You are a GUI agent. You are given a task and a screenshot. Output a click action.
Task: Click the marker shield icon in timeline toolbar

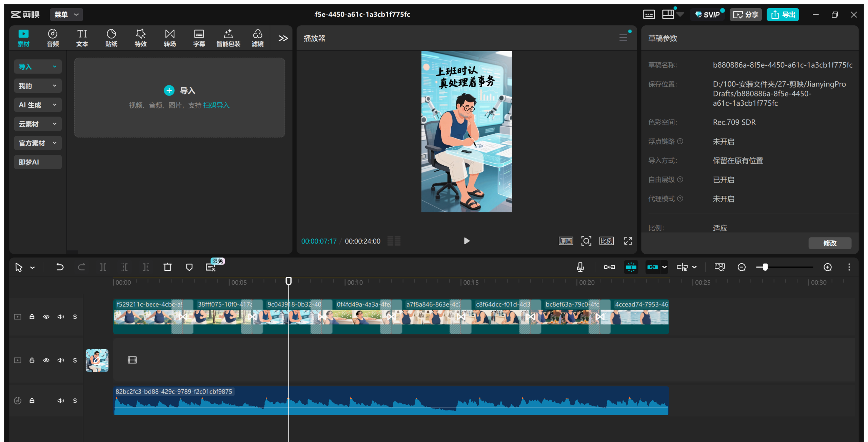pos(189,267)
